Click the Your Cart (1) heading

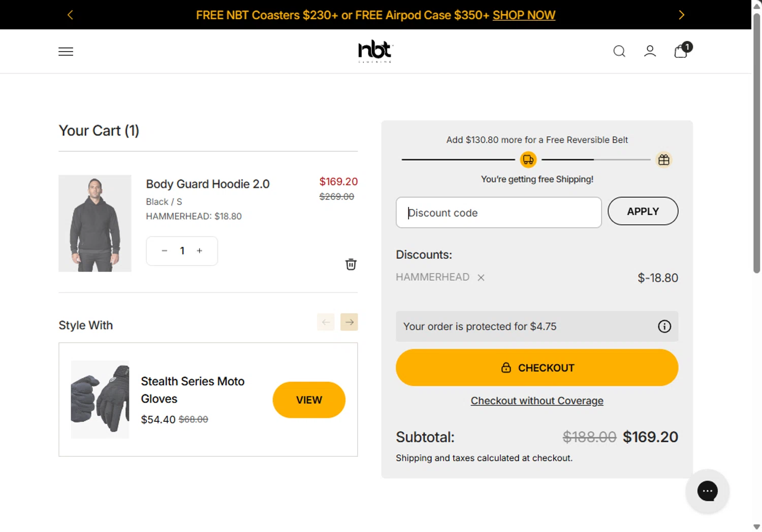pos(99,131)
